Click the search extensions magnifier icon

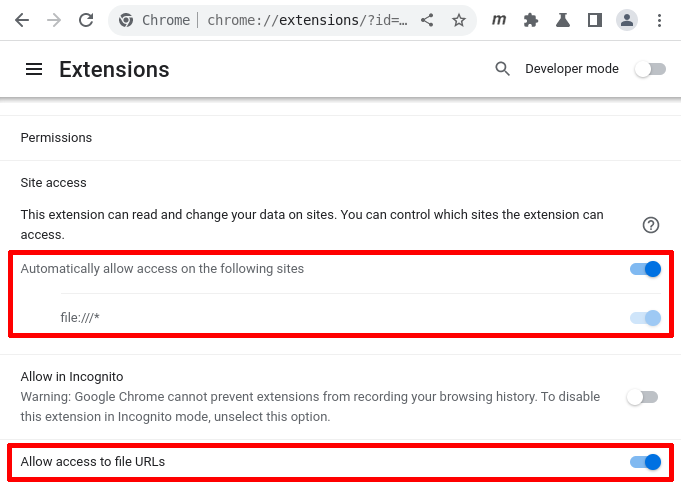tap(503, 69)
